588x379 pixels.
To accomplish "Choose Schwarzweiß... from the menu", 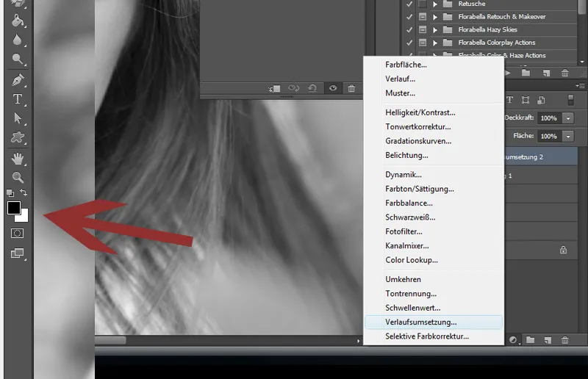I will 433,217.
